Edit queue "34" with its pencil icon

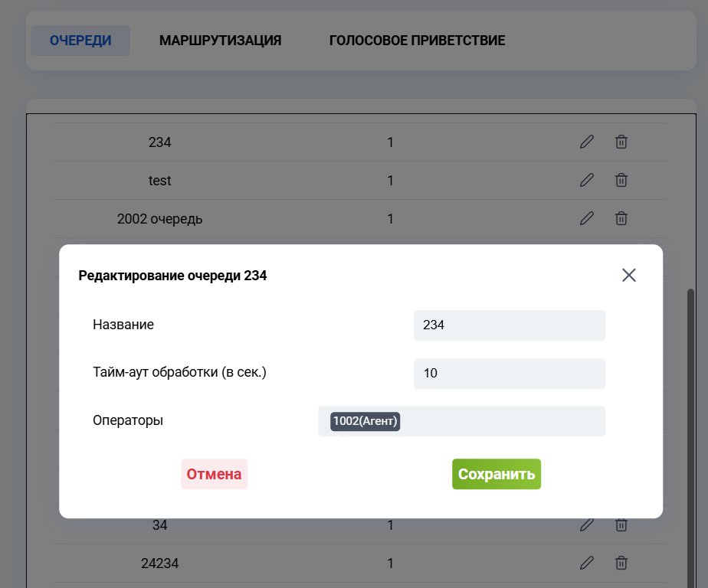[x=586, y=525]
